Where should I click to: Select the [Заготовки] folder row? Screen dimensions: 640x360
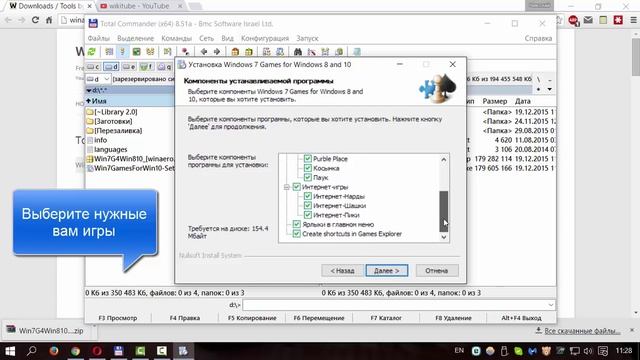click(130, 121)
